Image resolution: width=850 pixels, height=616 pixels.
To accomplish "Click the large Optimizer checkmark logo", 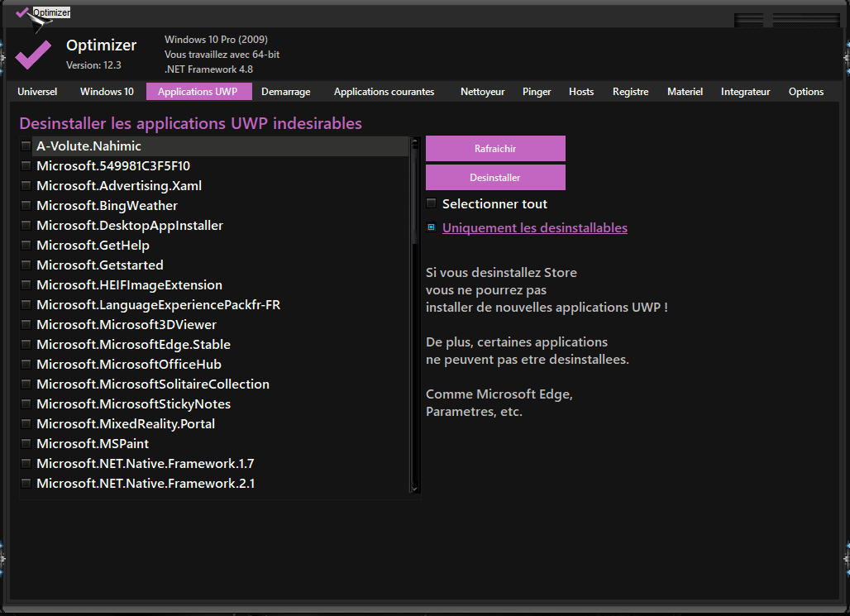I will [33, 55].
